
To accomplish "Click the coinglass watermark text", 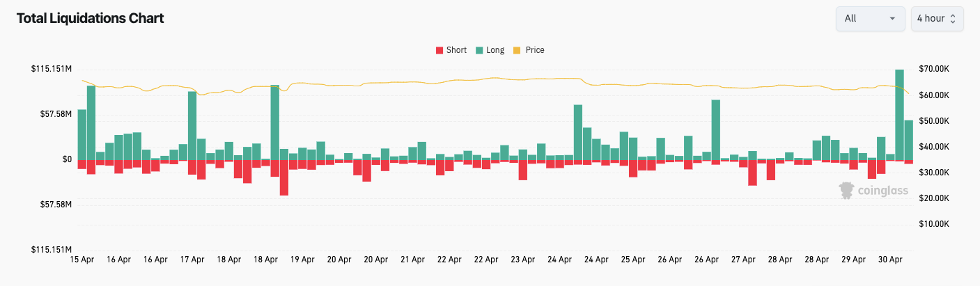I will 882,191.
